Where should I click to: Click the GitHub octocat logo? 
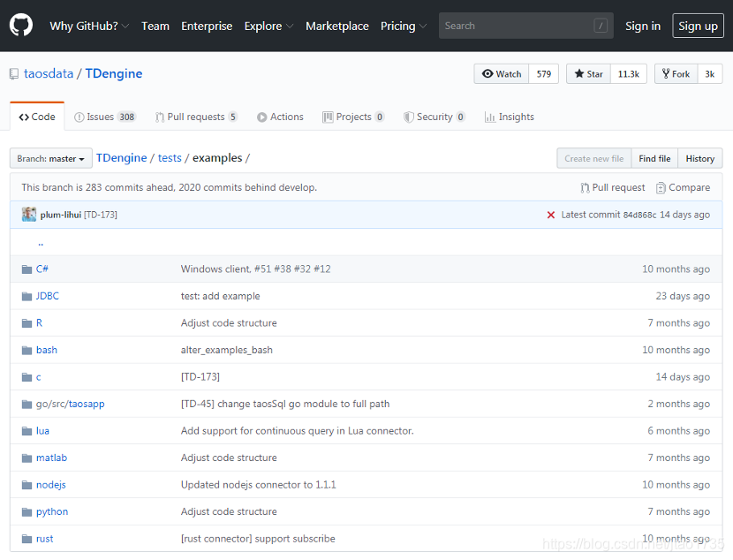pyautogui.click(x=21, y=26)
